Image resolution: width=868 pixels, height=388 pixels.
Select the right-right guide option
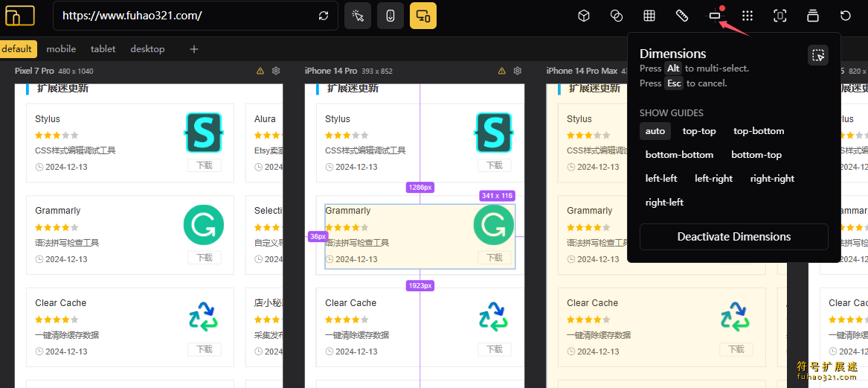(x=772, y=179)
